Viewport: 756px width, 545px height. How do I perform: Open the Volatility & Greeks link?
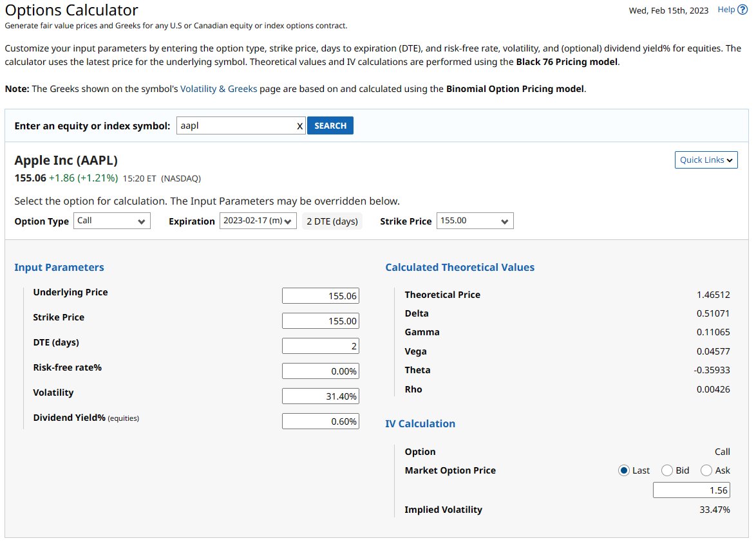coord(218,89)
